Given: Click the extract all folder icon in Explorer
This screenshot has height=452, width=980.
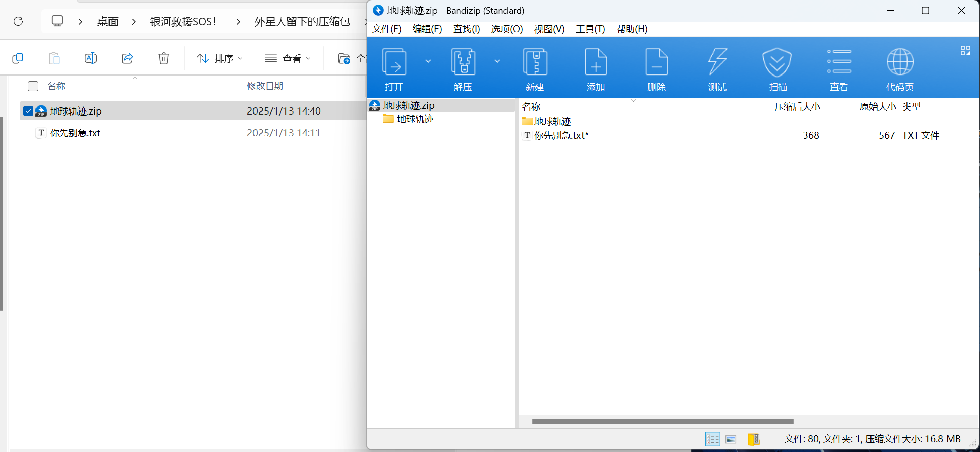Looking at the screenshot, I should click(344, 59).
